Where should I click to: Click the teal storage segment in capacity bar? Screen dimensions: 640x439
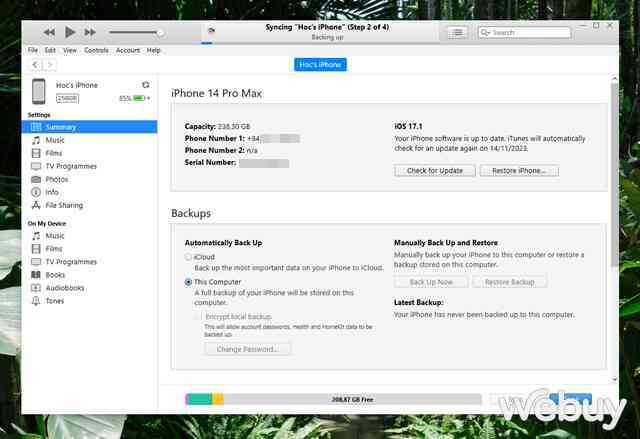(200, 399)
